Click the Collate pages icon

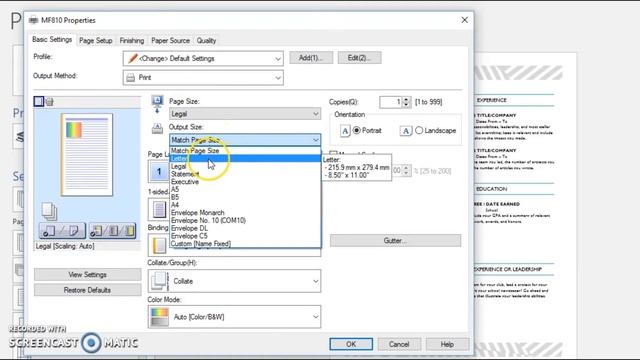click(160, 281)
